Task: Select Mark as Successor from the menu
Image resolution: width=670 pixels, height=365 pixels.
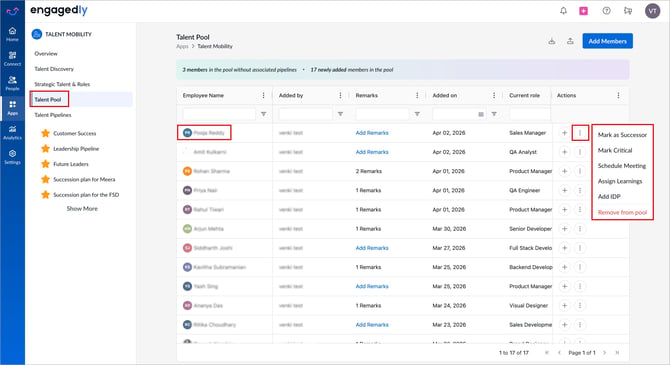Action: coord(622,135)
